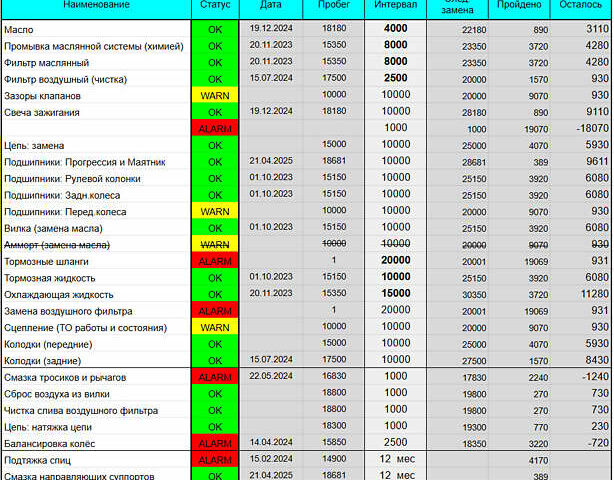Click the Осталось column header
The height and width of the screenshot is (480, 614).
click(x=580, y=6)
